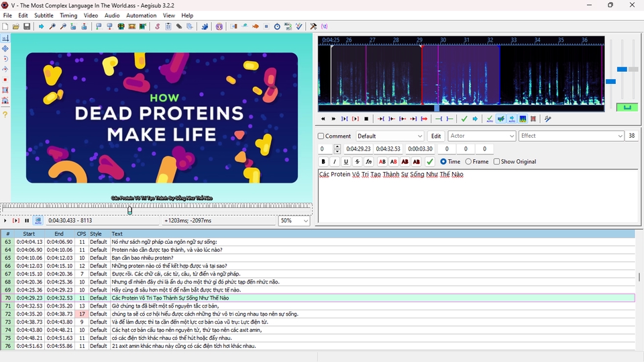Toggle underline formatting U button
This screenshot has height=362, width=644.
tap(346, 162)
